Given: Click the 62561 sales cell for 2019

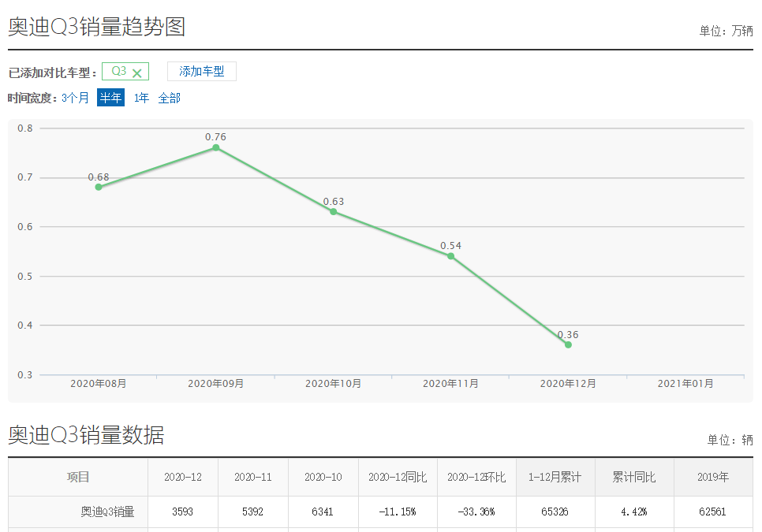Looking at the screenshot, I should pos(713,512).
